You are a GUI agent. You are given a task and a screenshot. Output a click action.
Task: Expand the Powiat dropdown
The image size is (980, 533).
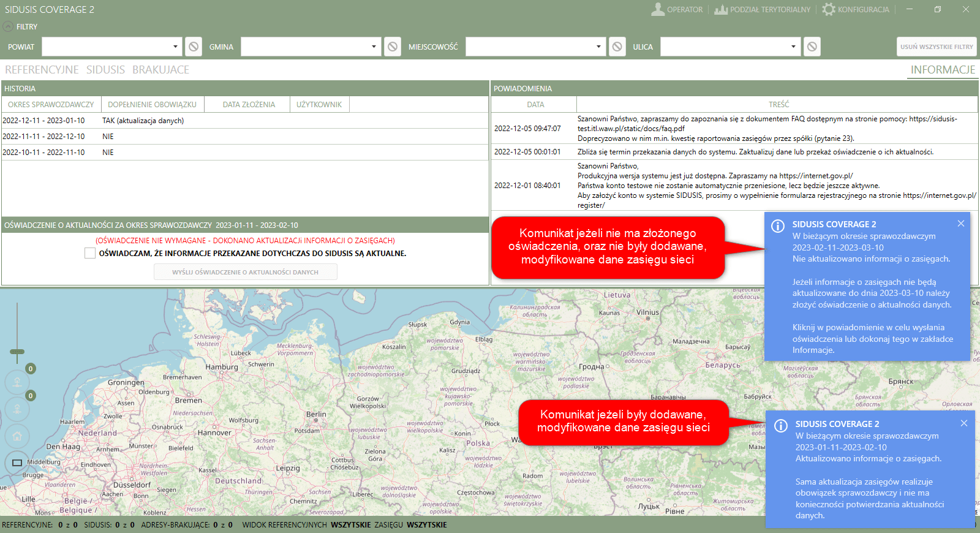coord(175,47)
